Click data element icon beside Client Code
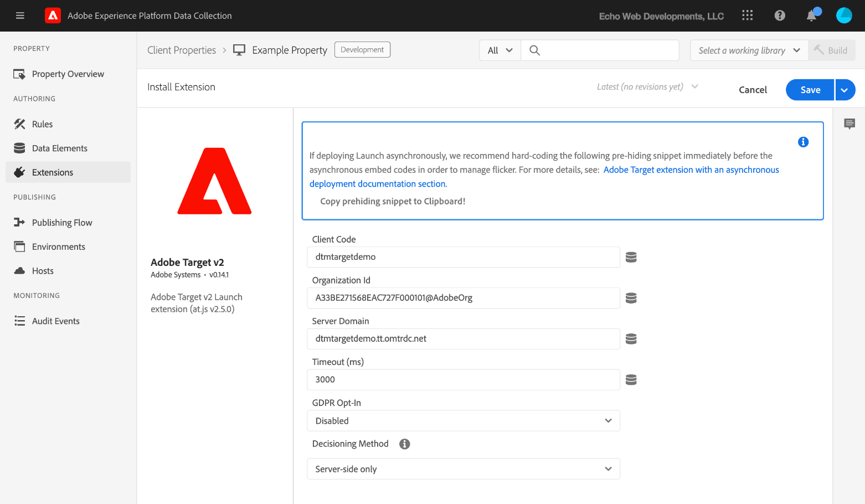Screen dimensions: 865x504 (x=631, y=257)
